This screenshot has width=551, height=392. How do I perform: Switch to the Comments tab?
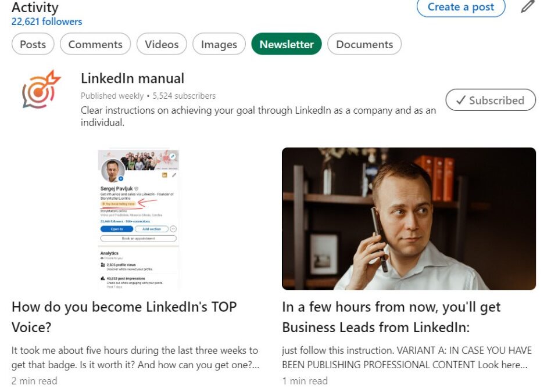[x=95, y=44]
